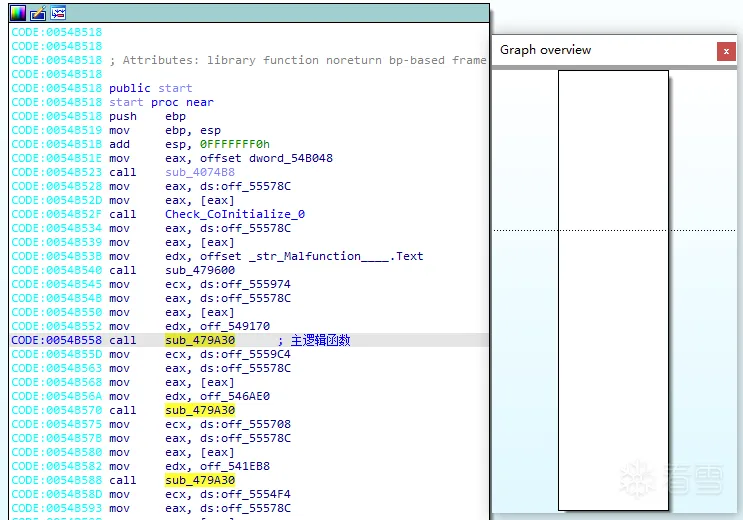Click address CODE:0054B51E
This screenshot has width=743, height=520.
[x=56, y=158]
